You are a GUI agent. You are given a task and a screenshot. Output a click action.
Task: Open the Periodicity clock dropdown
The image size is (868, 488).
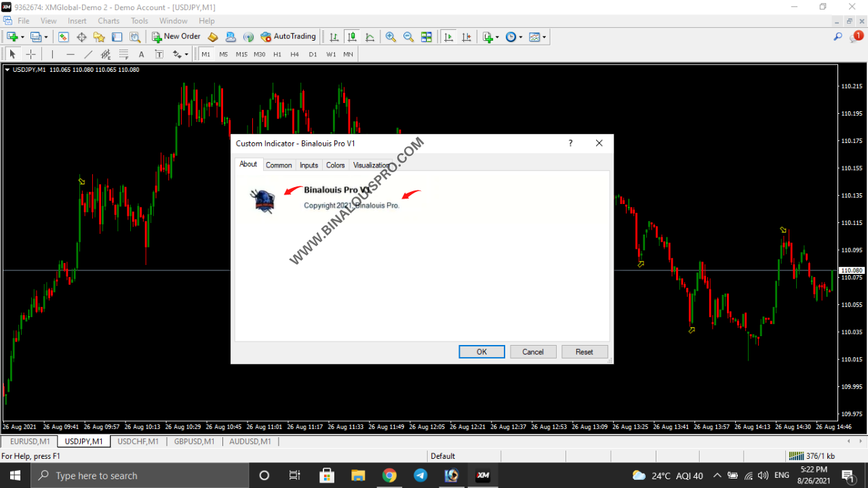coord(514,37)
